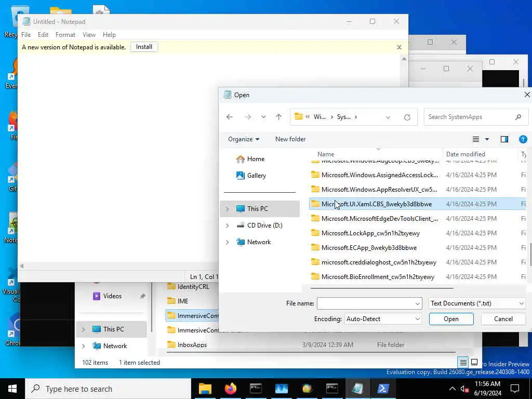The width and height of the screenshot is (532, 399).
Task: Open the Windows Start menu
Action: pyautogui.click(x=12, y=389)
